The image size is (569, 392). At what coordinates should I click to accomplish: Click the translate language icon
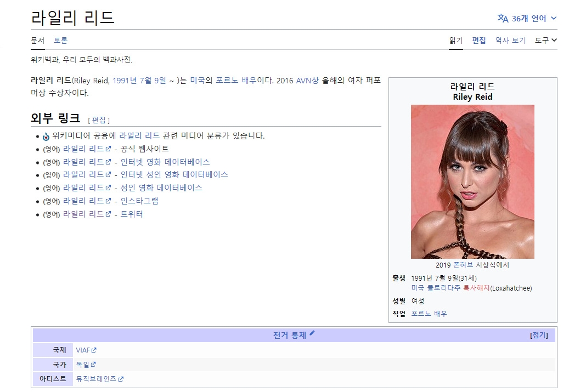point(503,18)
